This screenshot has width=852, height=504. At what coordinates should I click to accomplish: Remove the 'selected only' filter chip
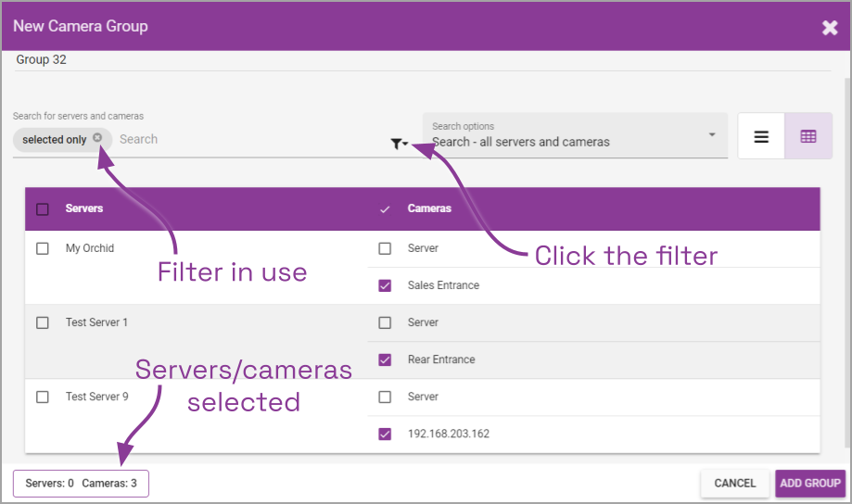[97, 139]
